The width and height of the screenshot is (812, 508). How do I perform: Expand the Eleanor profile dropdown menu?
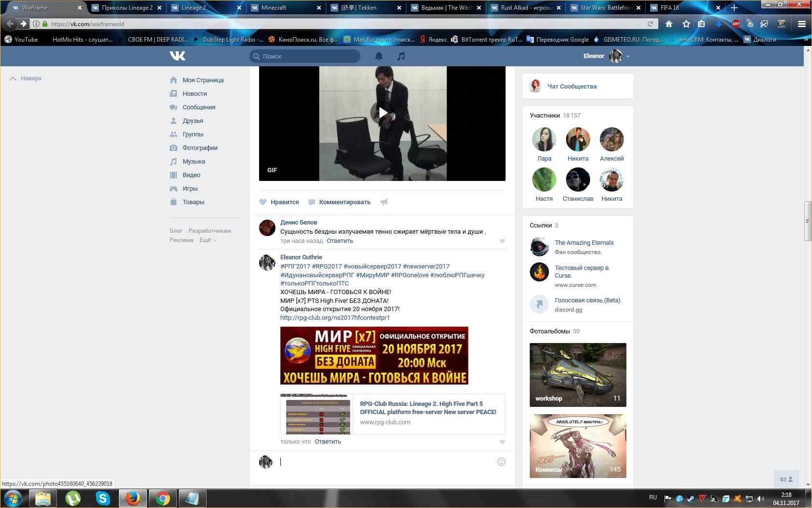click(x=628, y=57)
